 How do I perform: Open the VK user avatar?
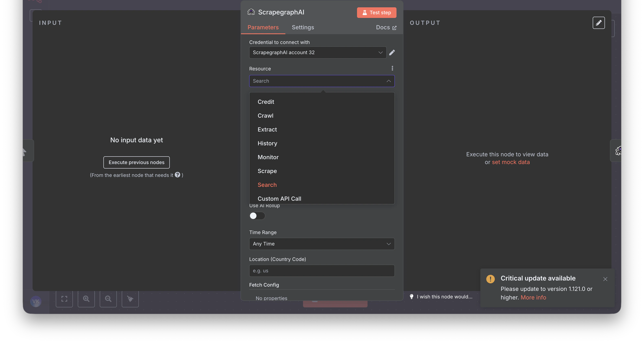point(36,301)
